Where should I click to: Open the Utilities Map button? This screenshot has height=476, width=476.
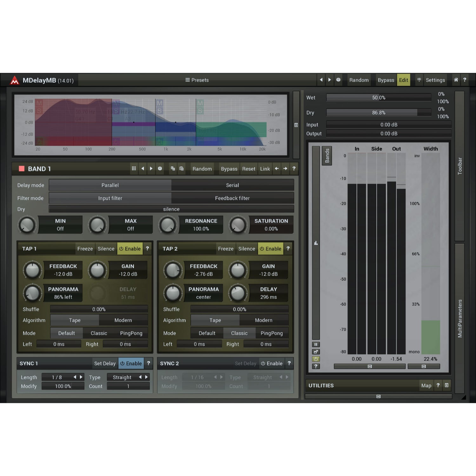[426, 386]
